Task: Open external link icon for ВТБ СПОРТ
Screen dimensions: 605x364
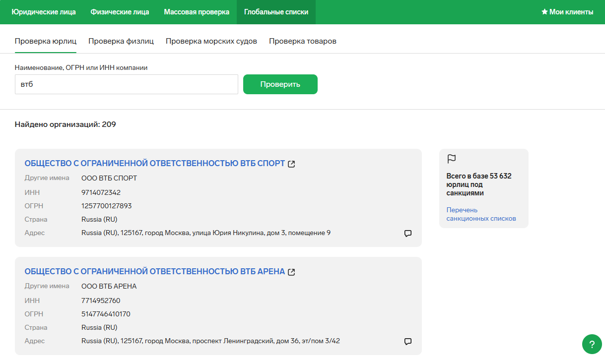Action: 292,164
